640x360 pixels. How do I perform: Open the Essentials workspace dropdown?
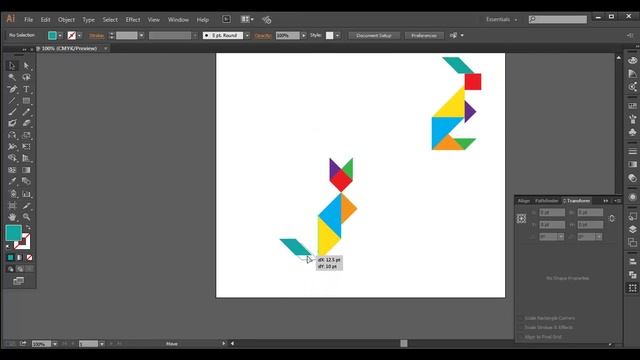501,19
